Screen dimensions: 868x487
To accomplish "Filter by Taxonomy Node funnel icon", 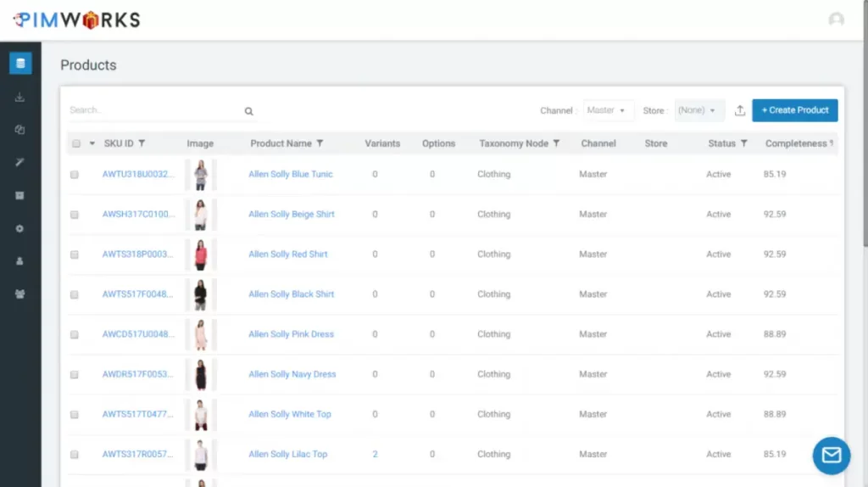I will click(556, 143).
